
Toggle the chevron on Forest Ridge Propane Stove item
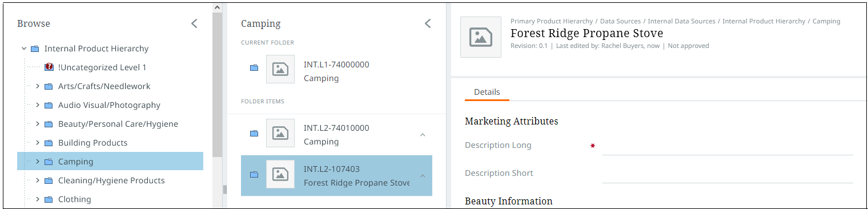coord(423,176)
